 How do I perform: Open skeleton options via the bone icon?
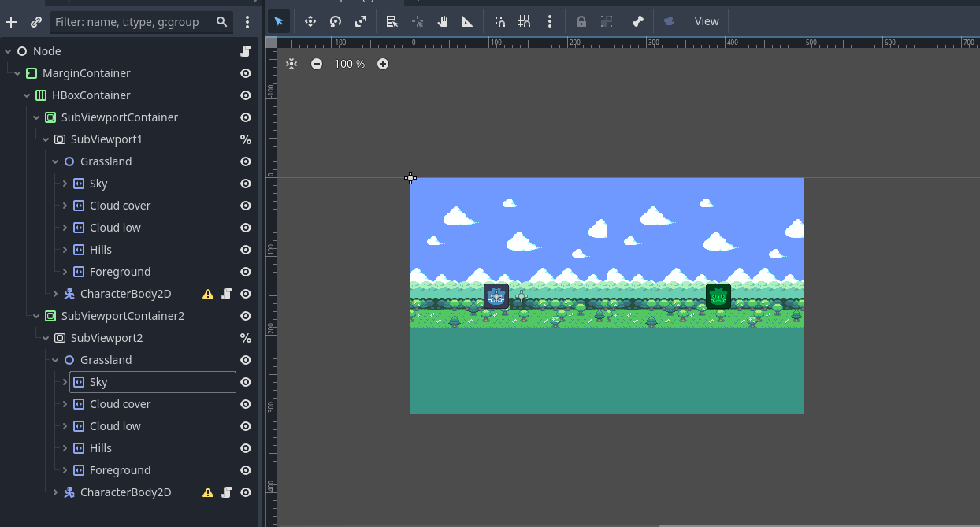[639, 21]
